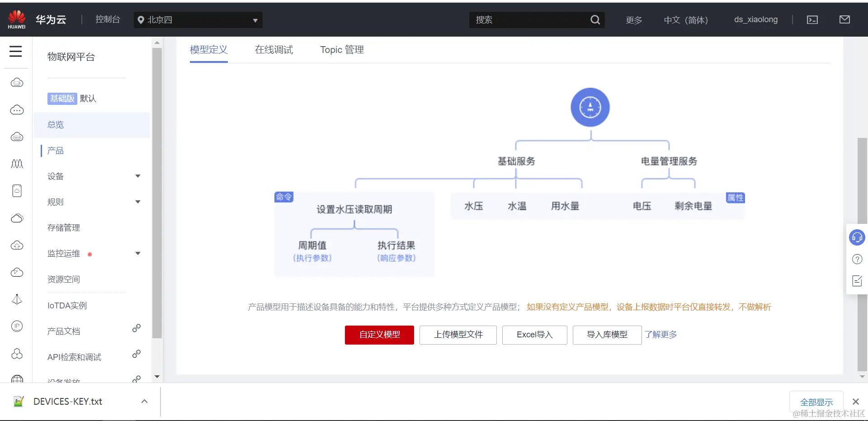Click the Huawei Cloud logo
This screenshot has height=421, width=868.
tap(17, 19)
